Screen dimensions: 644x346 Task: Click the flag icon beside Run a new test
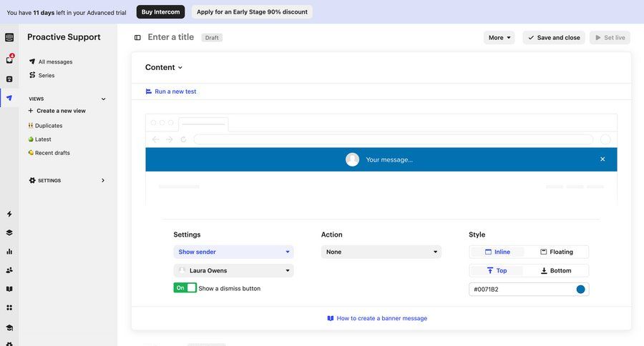pos(149,92)
